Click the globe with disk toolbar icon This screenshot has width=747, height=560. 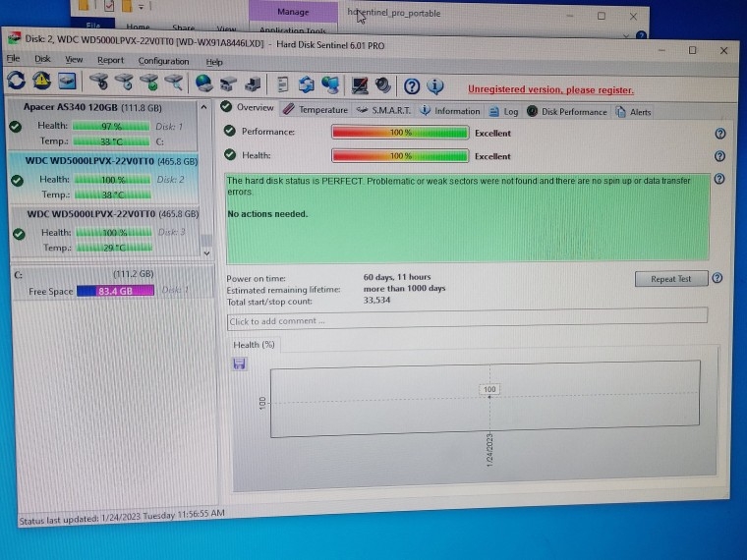click(203, 84)
